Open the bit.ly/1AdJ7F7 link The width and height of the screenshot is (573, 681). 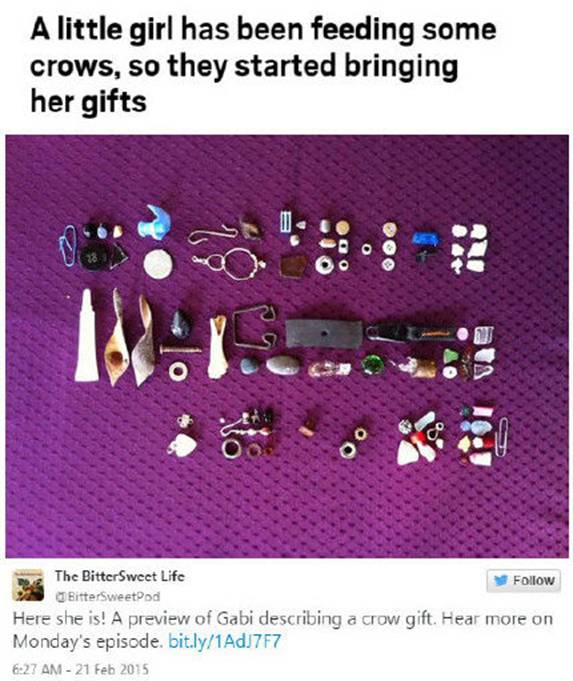[x=224, y=641]
